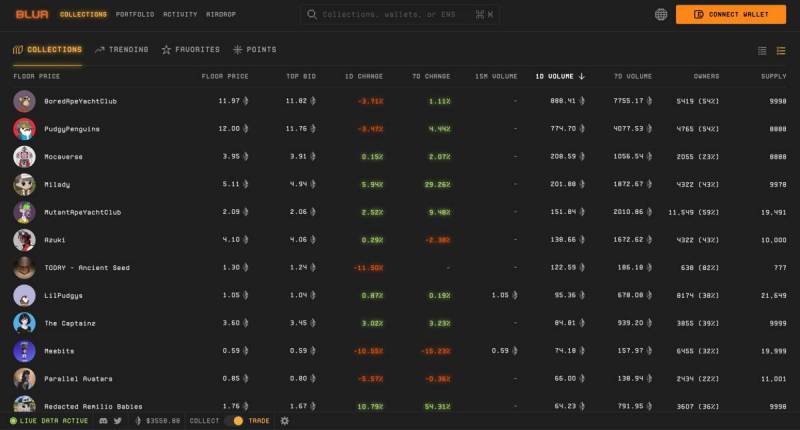Sort by 7D Volume column header
Image resolution: width=800 pixels, height=430 pixels.
click(632, 76)
